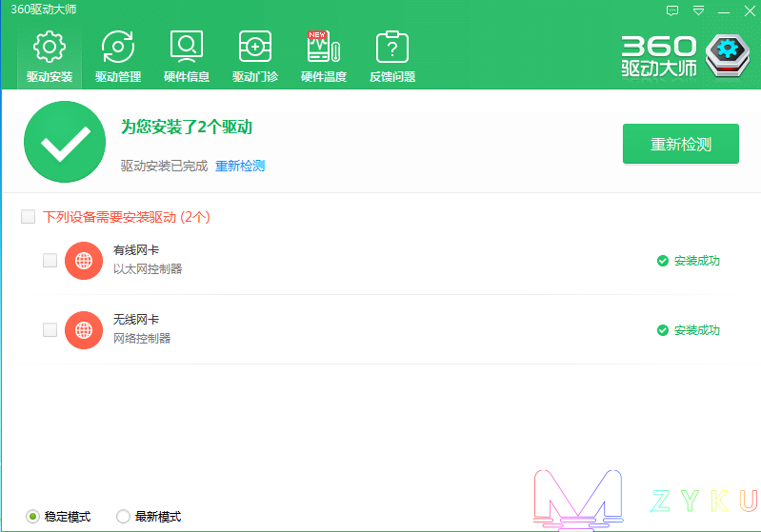Viewport: 761px width, 532px height.
Task: Click 下列设备需要安装驱动 (2个) header text
Action: click(x=126, y=217)
